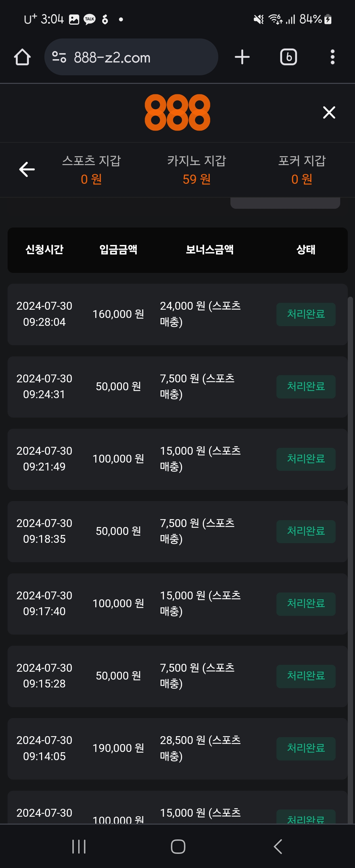Click the 888-z2.com address bar
Viewport: 355px width, 868px height.
point(135,57)
